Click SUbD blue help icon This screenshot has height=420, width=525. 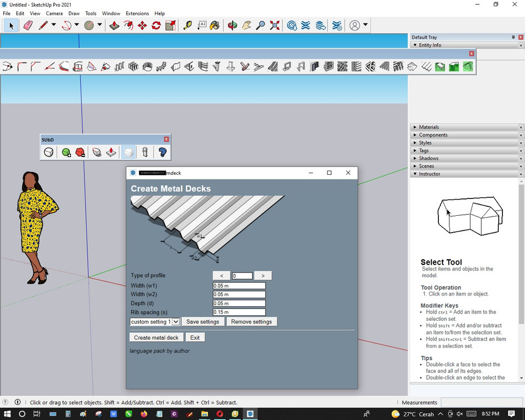[162, 152]
